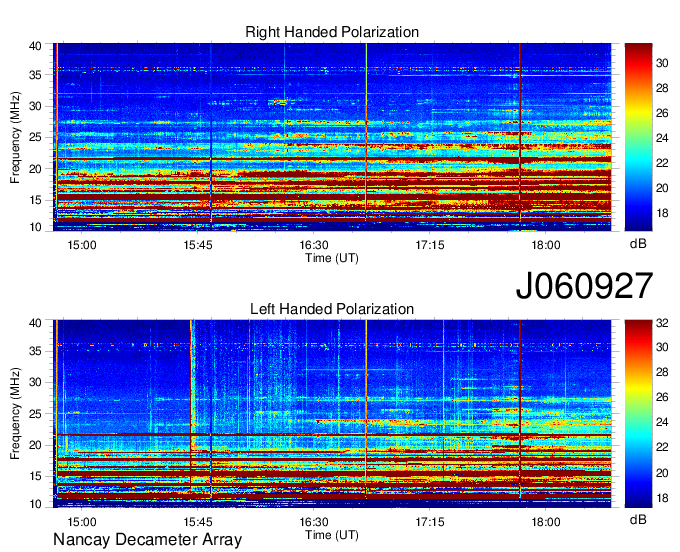Screen dimensions: 680x552
Task: Click the Left Handed Polarization spectrogram
Action: (332, 414)
